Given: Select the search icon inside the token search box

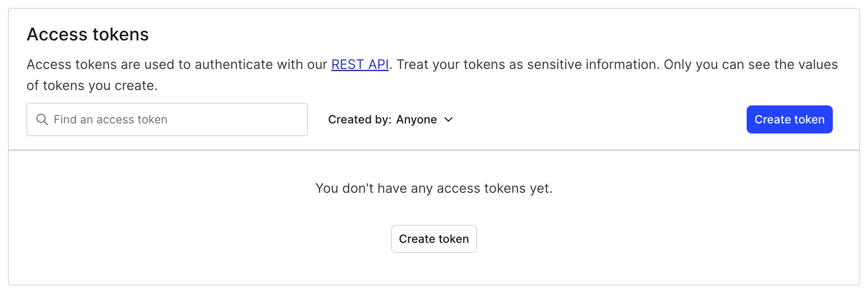Looking at the screenshot, I should [42, 119].
